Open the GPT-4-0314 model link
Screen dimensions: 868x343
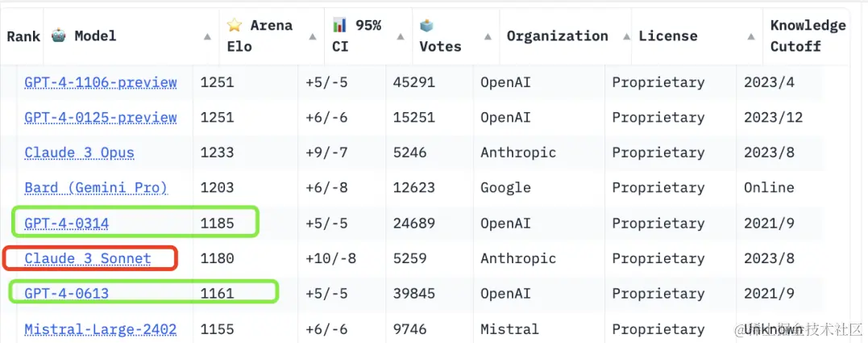tap(67, 223)
